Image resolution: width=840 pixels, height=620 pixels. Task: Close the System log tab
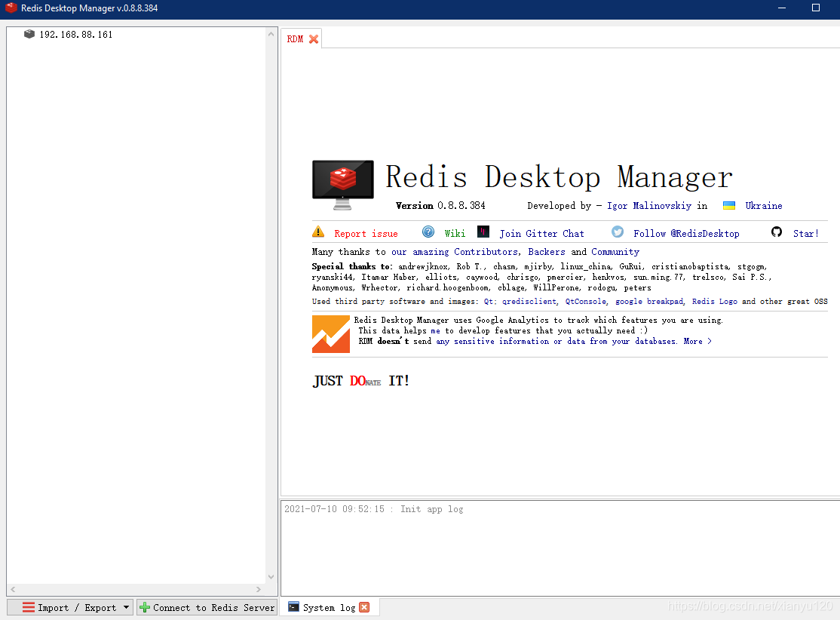click(x=364, y=607)
